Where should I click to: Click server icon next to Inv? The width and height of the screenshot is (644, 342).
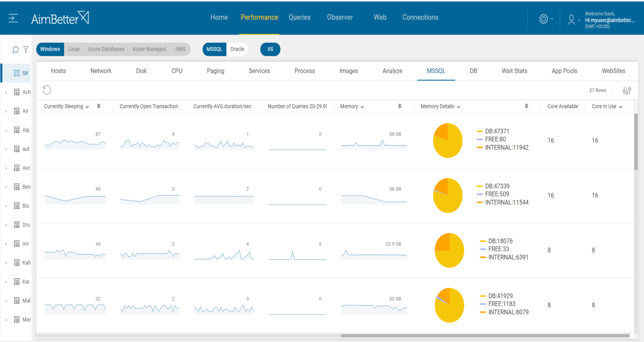pos(17,244)
